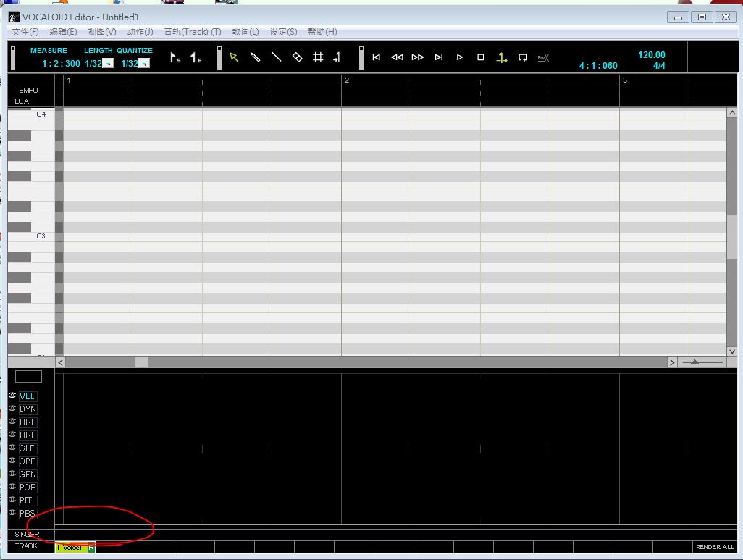Viewport: 743px width, 560px height.
Task: Rewind the playback position
Action: click(x=397, y=57)
